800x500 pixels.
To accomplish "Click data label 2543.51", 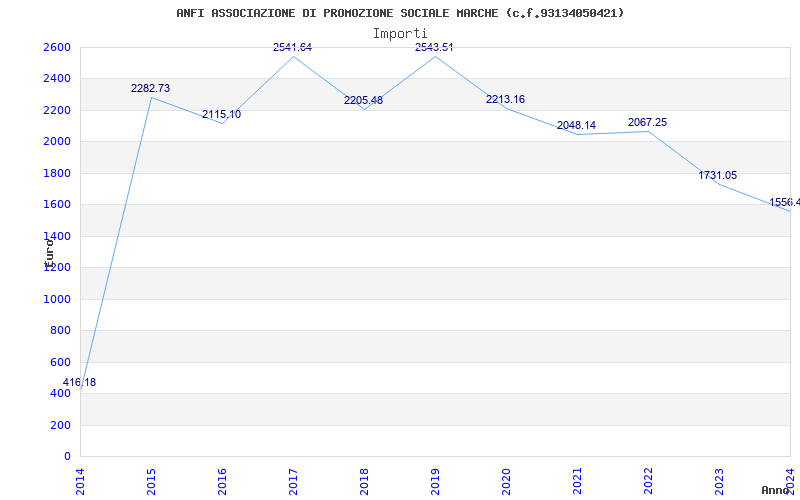I will pos(434,47).
